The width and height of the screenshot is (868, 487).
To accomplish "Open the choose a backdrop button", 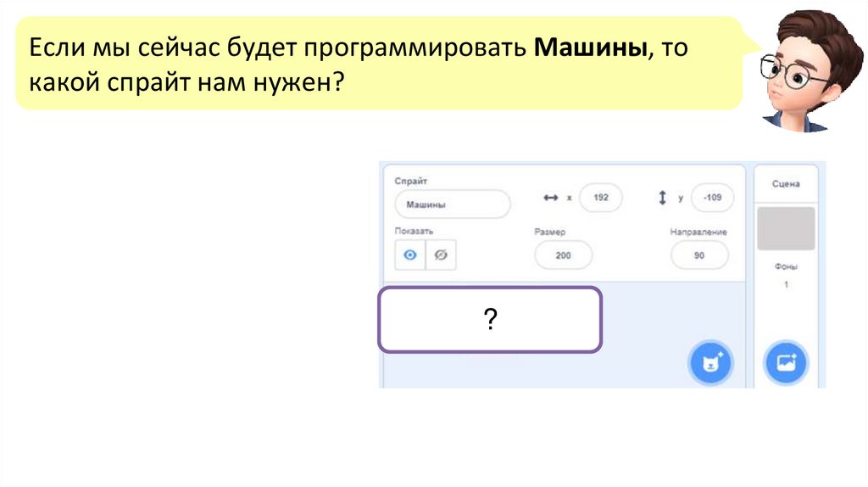I will (786, 363).
